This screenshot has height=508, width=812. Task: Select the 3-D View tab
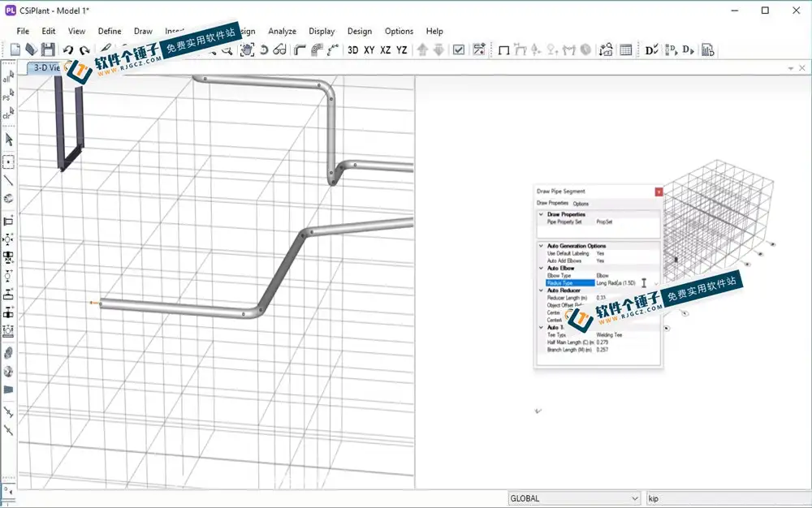click(46, 68)
